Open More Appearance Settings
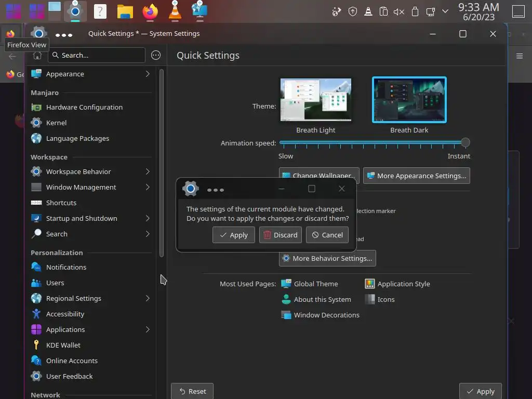 click(x=416, y=176)
